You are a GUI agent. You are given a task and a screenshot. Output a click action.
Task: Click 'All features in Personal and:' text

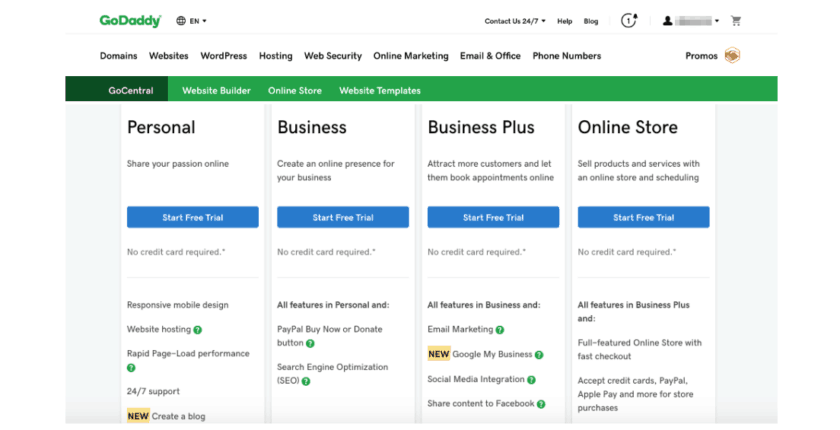(x=333, y=305)
